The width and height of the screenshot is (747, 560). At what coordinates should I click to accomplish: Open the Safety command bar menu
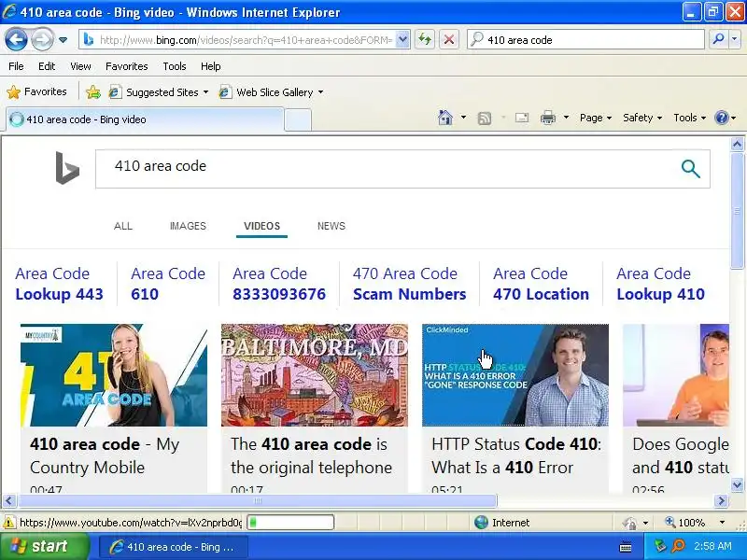[642, 118]
